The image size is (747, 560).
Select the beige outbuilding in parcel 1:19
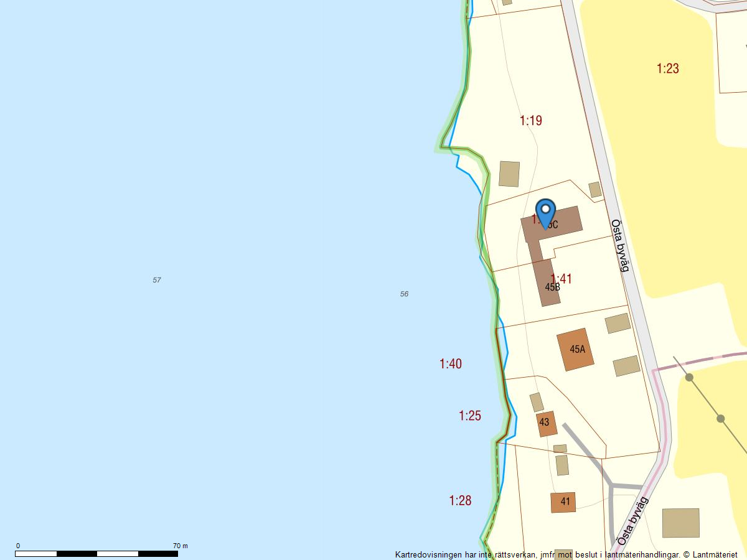tap(509, 174)
